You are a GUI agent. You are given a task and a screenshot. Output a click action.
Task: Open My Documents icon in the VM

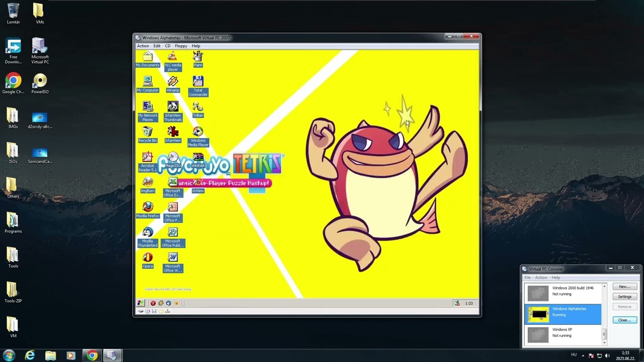(147, 59)
